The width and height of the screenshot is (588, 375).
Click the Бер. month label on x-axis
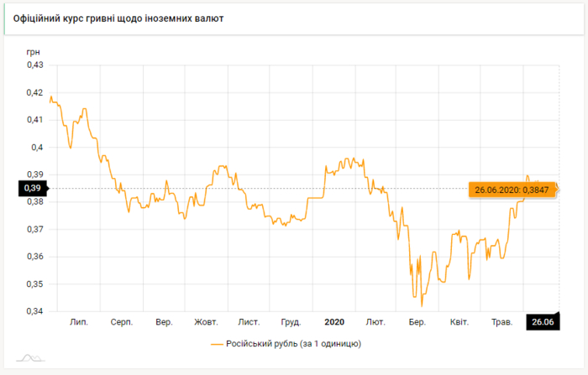click(x=417, y=322)
